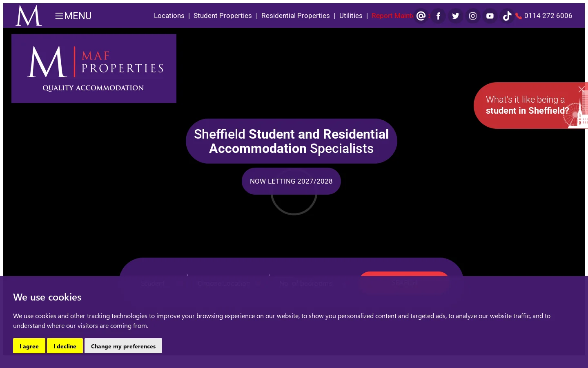Click the I agree cookie button
Image resolution: width=588 pixels, height=368 pixels.
point(29,346)
